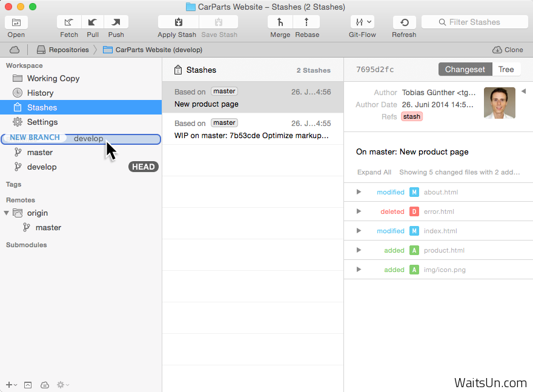Switch to the Tree view
Image resolution: width=533 pixels, height=392 pixels.
click(x=506, y=69)
